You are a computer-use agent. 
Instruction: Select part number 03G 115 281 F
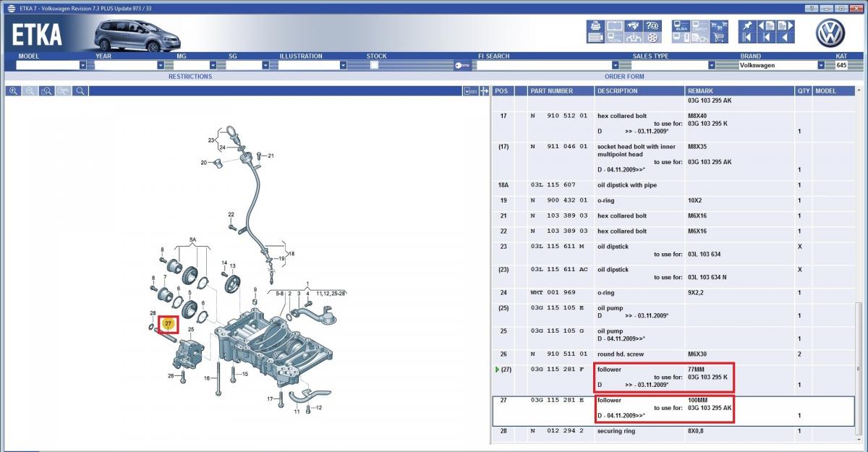(557, 370)
